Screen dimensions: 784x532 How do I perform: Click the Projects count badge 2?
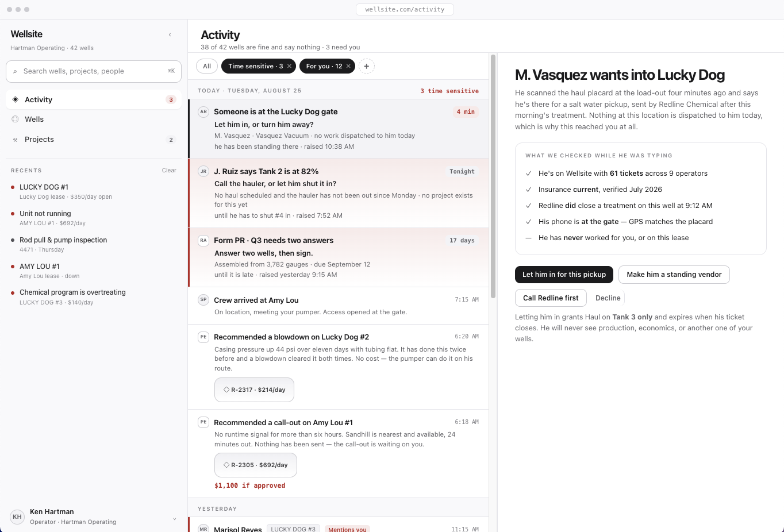coord(171,140)
